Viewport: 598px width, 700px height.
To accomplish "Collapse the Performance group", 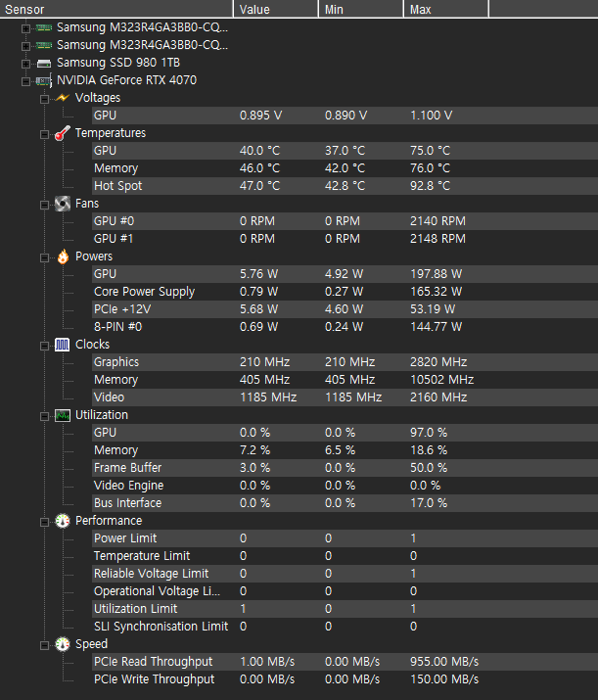I will point(44,523).
